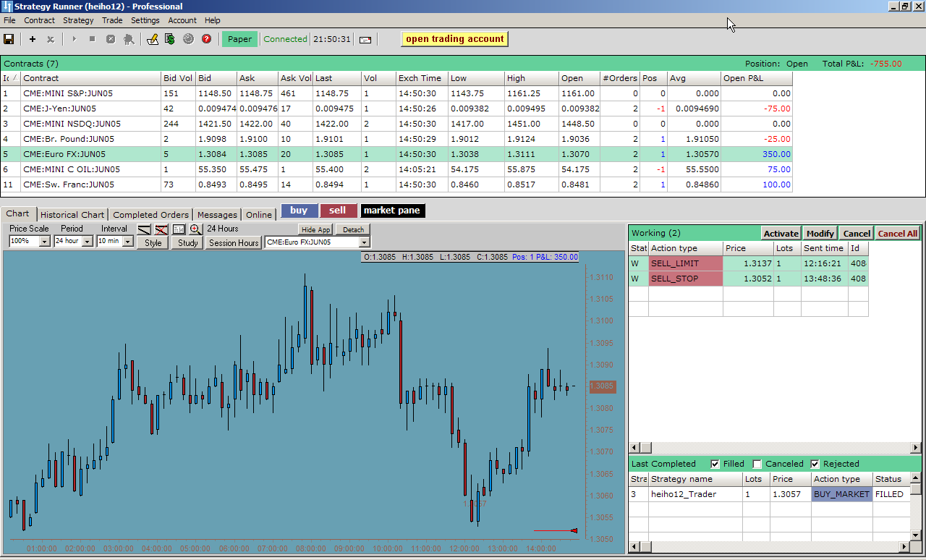Viewport: 926px width, 560px height.
Task: Open the Price Scale 100% dropdown
Action: [x=45, y=242]
